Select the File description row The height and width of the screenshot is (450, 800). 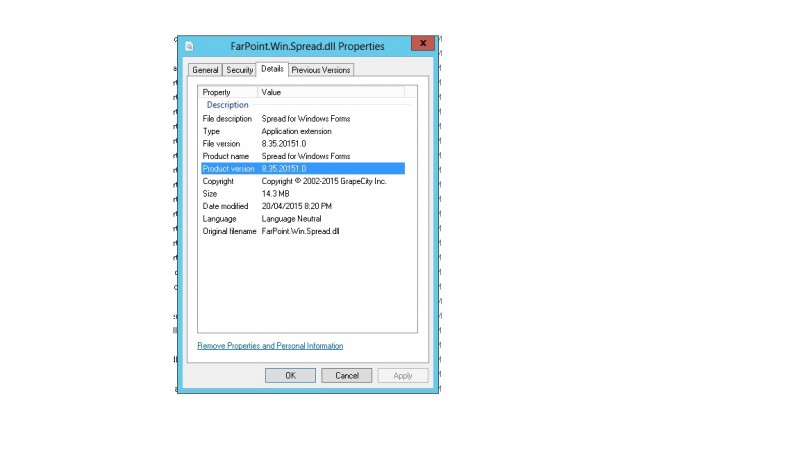tap(300, 119)
